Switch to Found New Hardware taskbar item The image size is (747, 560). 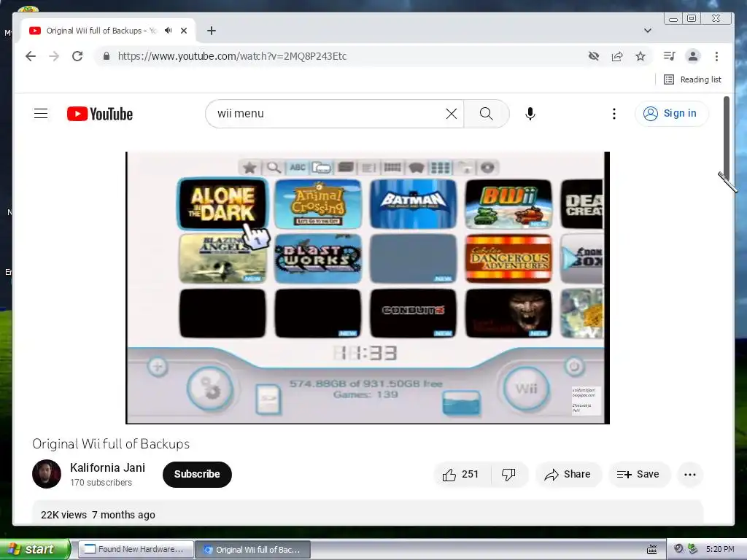click(x=136, y=549)
